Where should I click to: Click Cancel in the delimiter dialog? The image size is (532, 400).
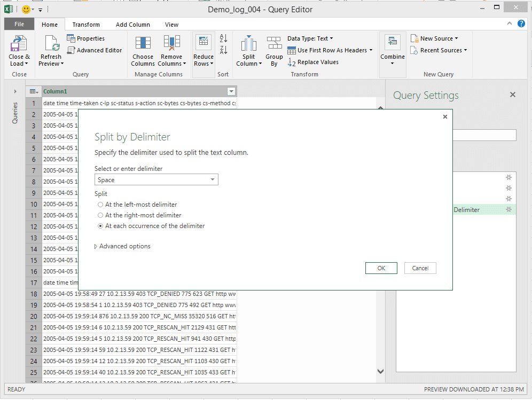[x=420, y=268]
